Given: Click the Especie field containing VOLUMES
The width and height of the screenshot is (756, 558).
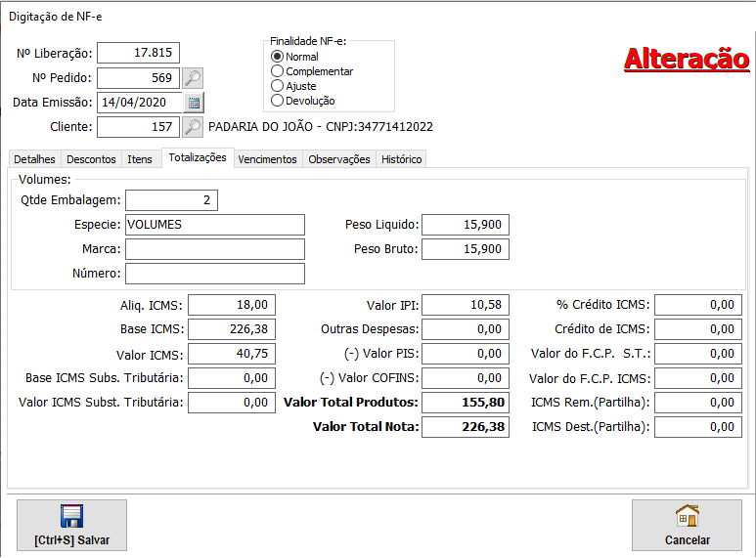Looking at the screenshot, I should 214,225.
